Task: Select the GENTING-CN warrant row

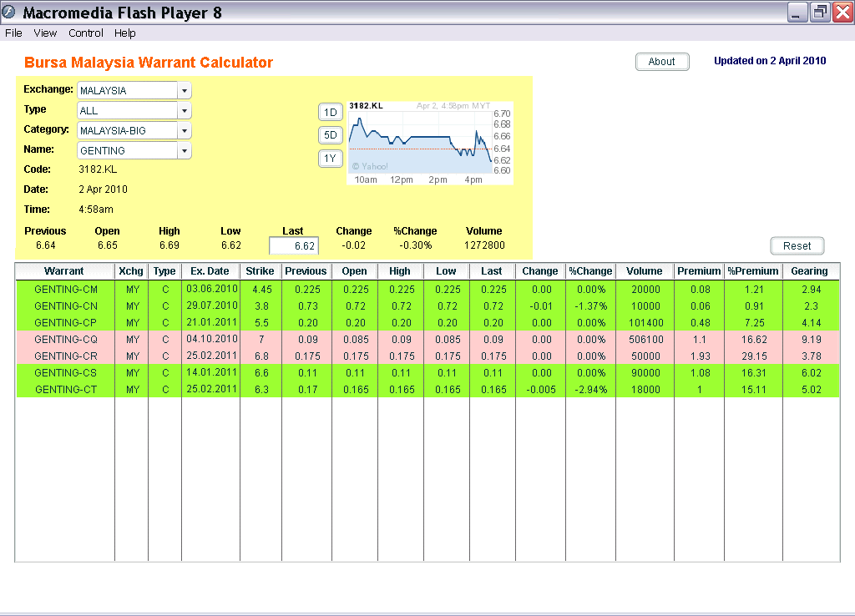Action: tap(427, 306)
